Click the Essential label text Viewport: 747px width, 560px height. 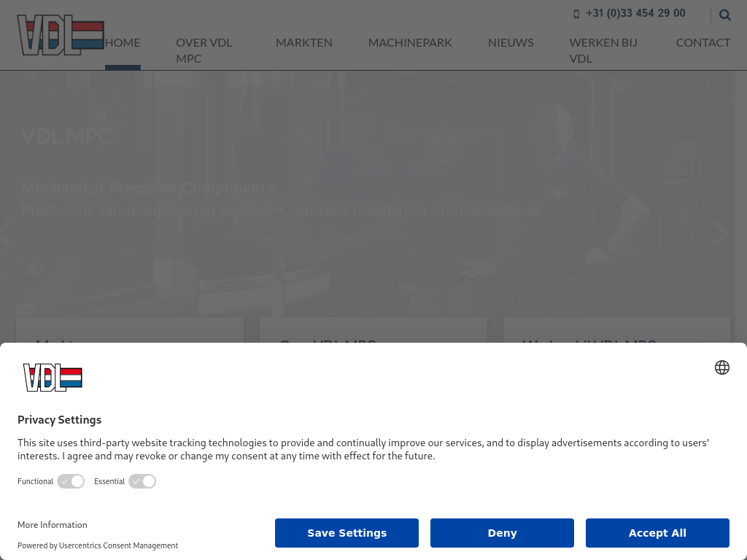109,481
